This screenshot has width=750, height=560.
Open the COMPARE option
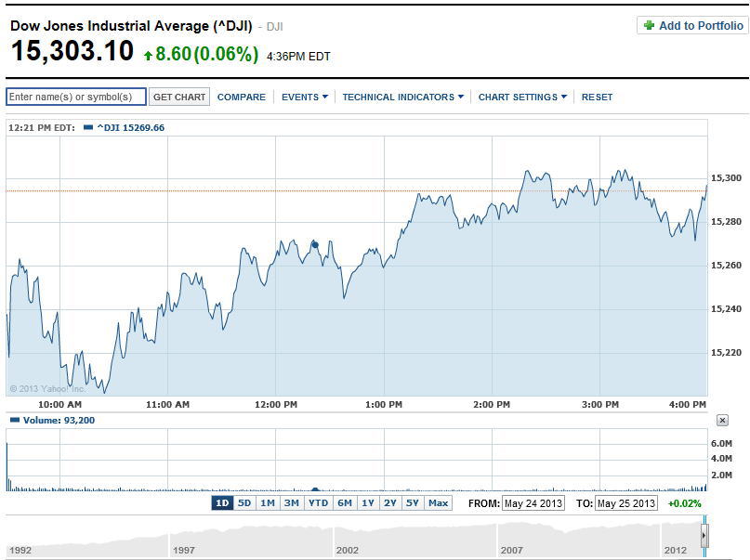[x=242, y=98]
